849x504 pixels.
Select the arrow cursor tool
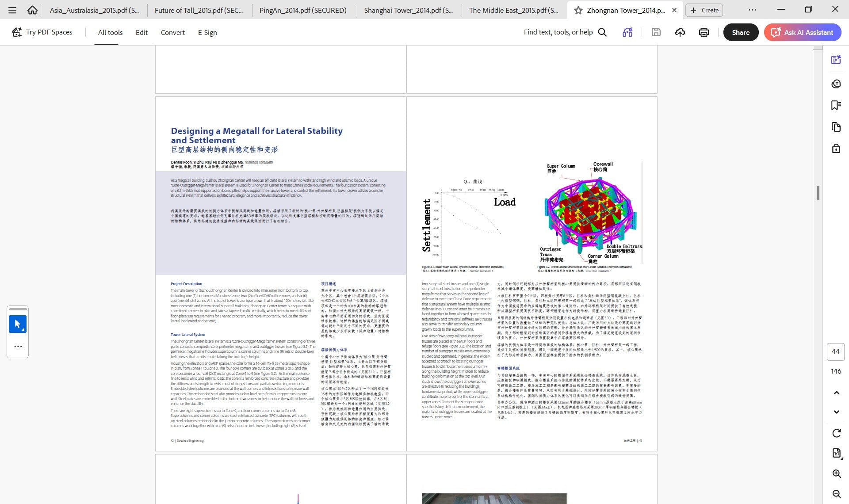[x=18, y=324]
